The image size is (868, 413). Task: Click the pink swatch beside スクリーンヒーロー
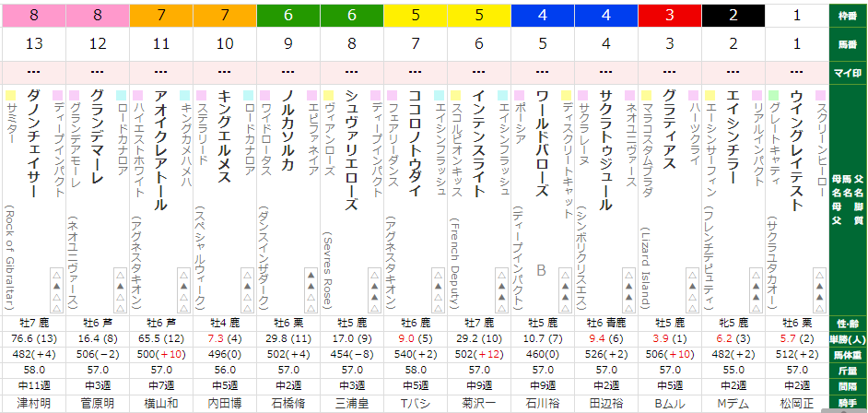click(820, 95)
